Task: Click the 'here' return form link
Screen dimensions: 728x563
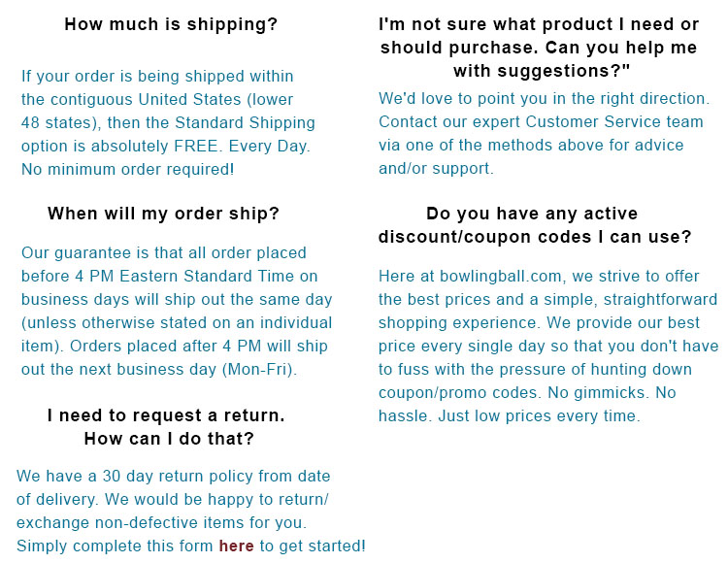Action: (x=236, y=546)
